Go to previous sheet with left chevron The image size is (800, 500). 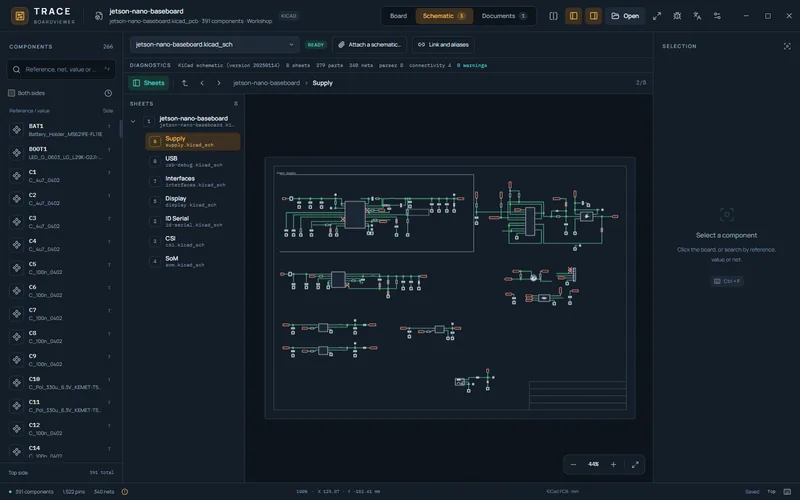pyautogui.click(x=202, y=83)
